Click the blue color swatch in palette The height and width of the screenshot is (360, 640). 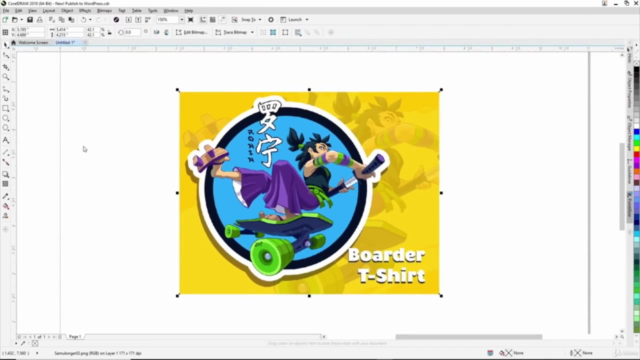(636, 132)
